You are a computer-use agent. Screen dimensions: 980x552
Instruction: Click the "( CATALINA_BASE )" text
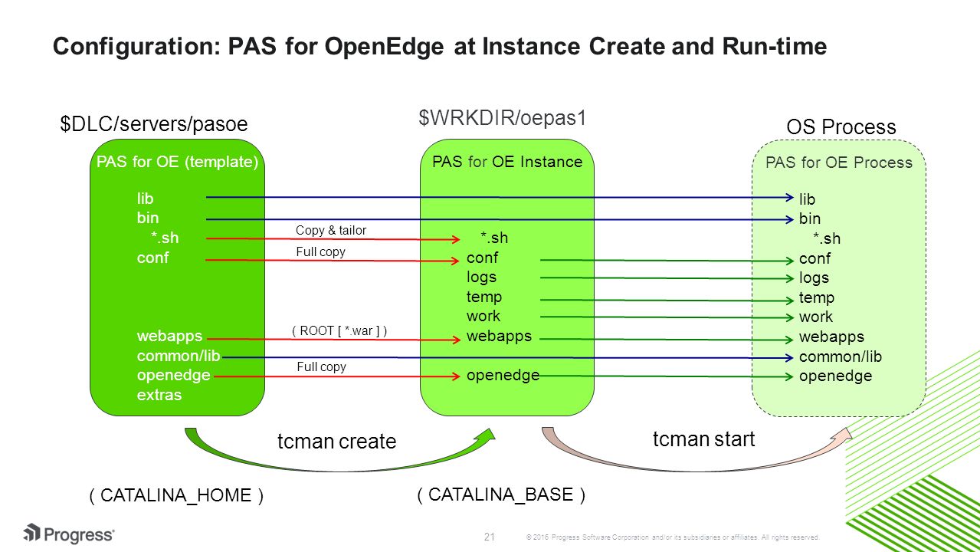[x=501, y=495]
